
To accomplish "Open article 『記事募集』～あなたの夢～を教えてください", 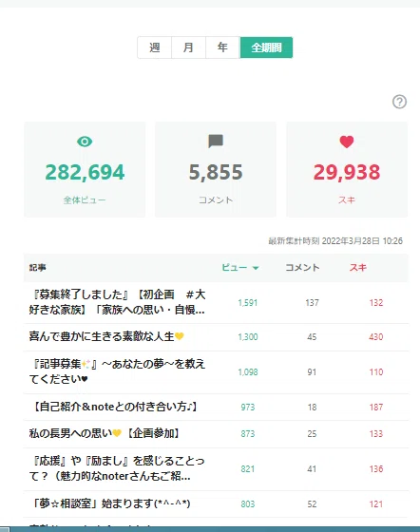I will pyautogui.click(x=117, y=371).
